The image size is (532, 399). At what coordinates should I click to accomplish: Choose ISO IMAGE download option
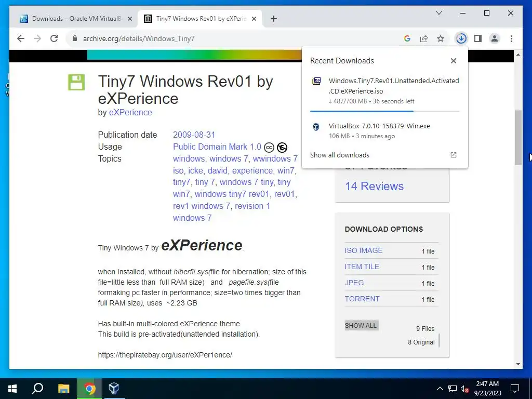click(363, 250)
